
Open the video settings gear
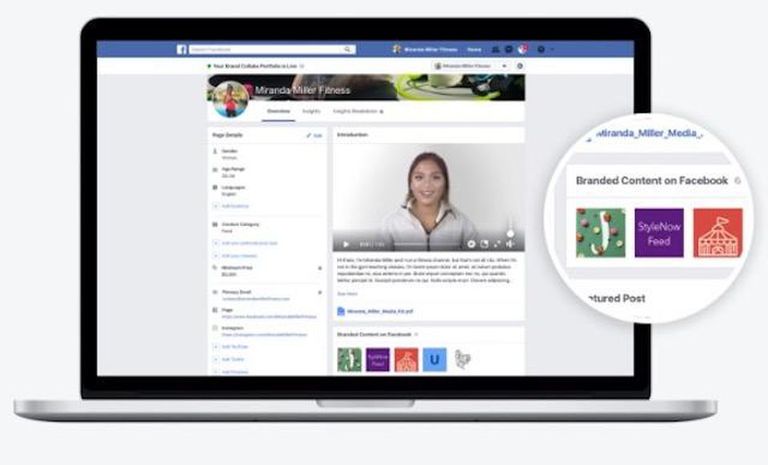click(x=471, y=244)
